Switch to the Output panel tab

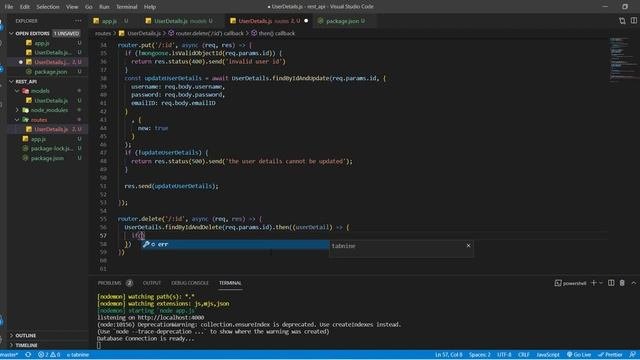[x=152, y=283]
